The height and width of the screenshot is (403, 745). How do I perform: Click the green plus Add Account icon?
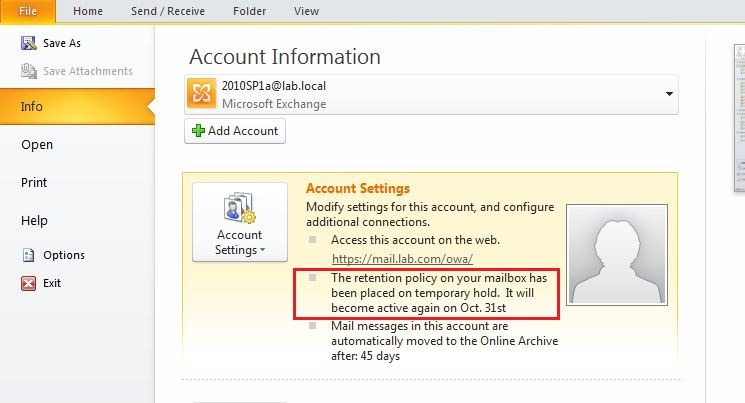(x=198, y=131)
